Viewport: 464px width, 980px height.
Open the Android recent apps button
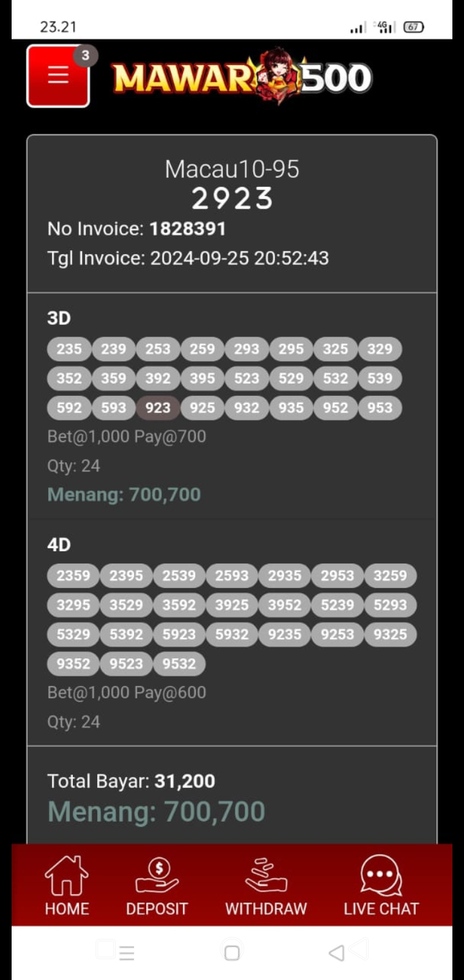click(126, 953)
